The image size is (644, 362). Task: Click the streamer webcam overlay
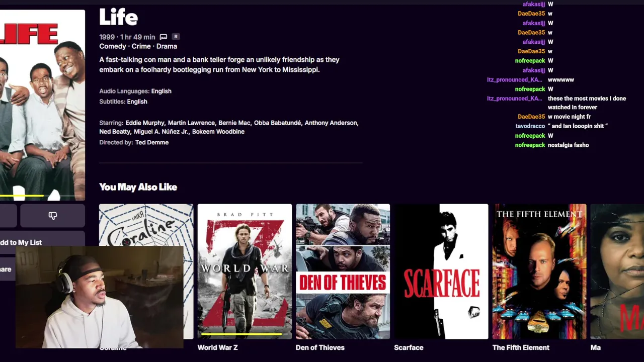(x=99, y=297)
